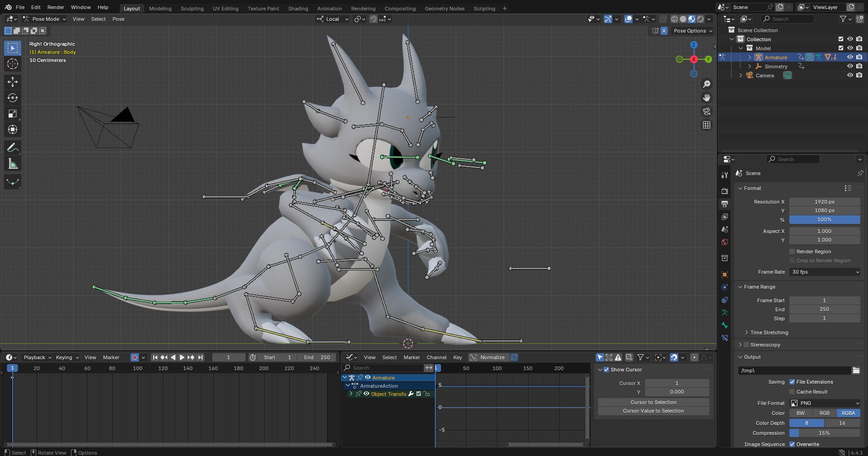The image size is (868, 456).
Task: Open Pose Mode dropdown
Action: pos(44,19)
